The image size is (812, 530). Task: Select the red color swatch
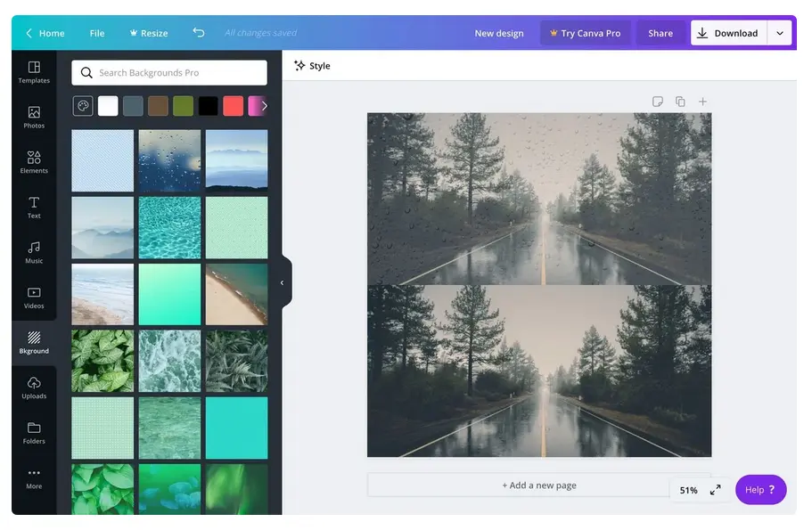tap(233, 106)
